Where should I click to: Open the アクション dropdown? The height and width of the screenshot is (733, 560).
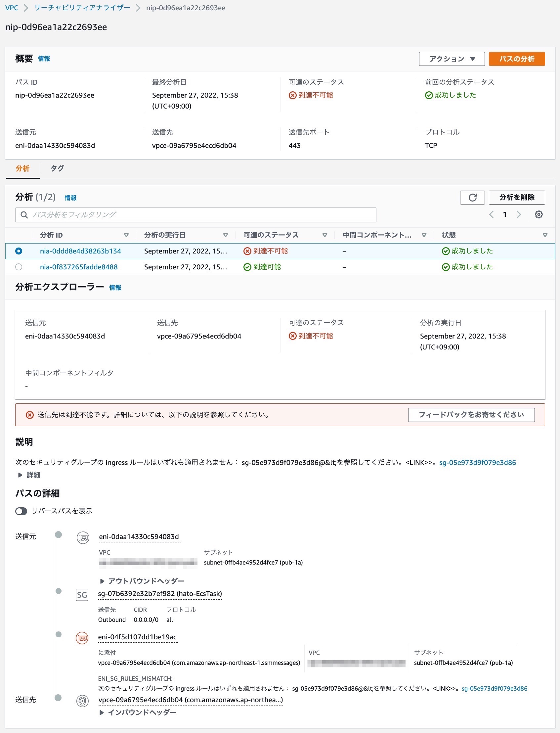click(452, 59)
